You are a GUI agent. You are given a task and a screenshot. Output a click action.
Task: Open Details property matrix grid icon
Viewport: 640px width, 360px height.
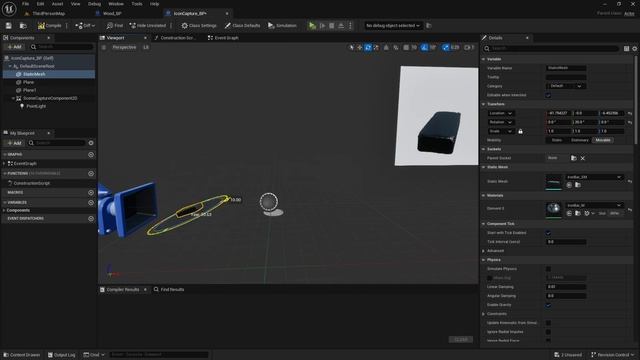(627, 49)
